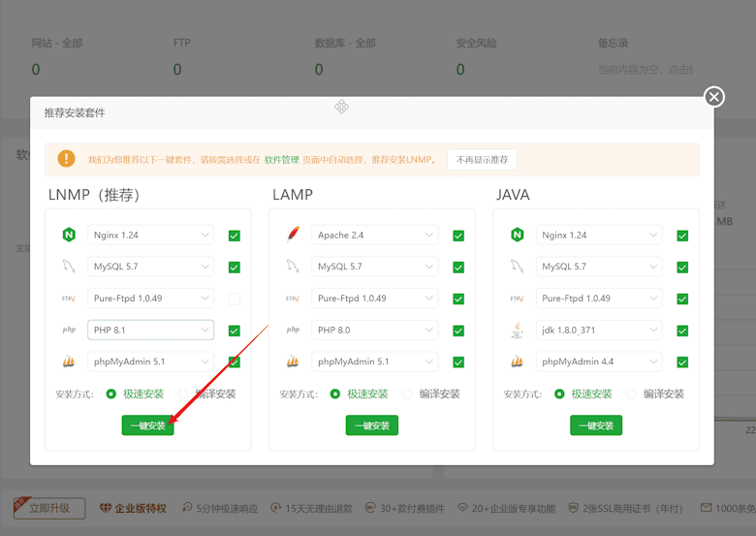Check Pure-Ftpd 1.0.49 in LNMP column
Screen dimensions: 756x536
235,299
